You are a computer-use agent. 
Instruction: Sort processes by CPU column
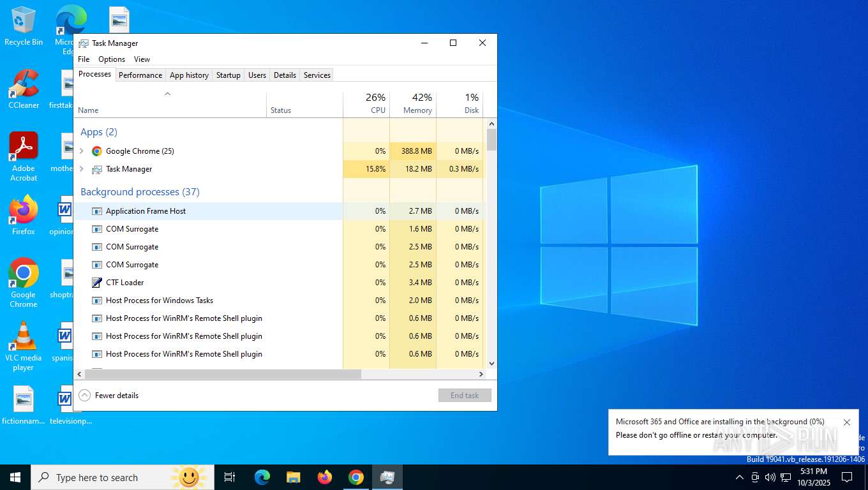click(x=366, y=105)
